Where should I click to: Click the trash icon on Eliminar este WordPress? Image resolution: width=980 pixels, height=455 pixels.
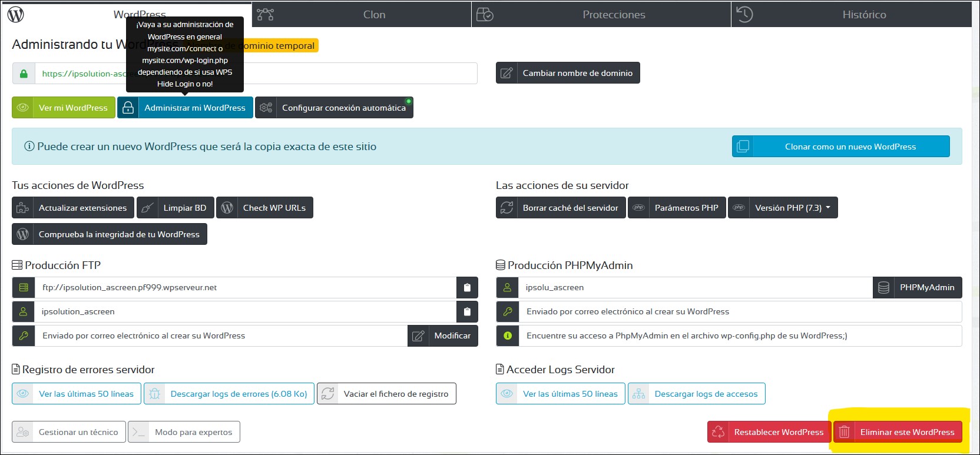pyautogui.click(x=844, y=432)
